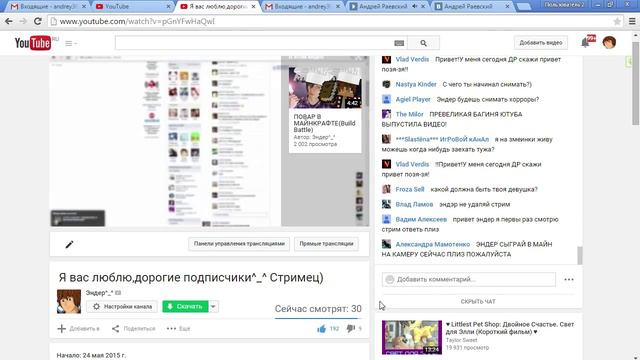Click the Эндер^_^ channel name
This screenshot has width=640, height=360.
(99, 293)
